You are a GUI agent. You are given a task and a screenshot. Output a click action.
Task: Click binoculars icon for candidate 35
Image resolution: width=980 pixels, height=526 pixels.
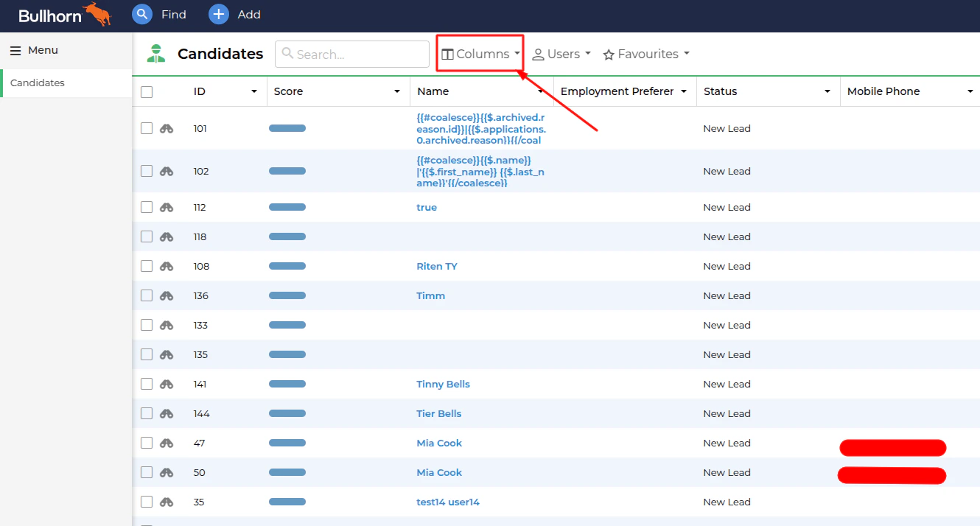click(167, 502)
